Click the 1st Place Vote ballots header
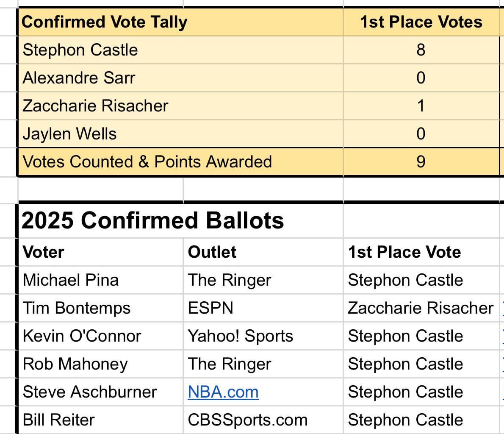 click(x=404, y=252)
